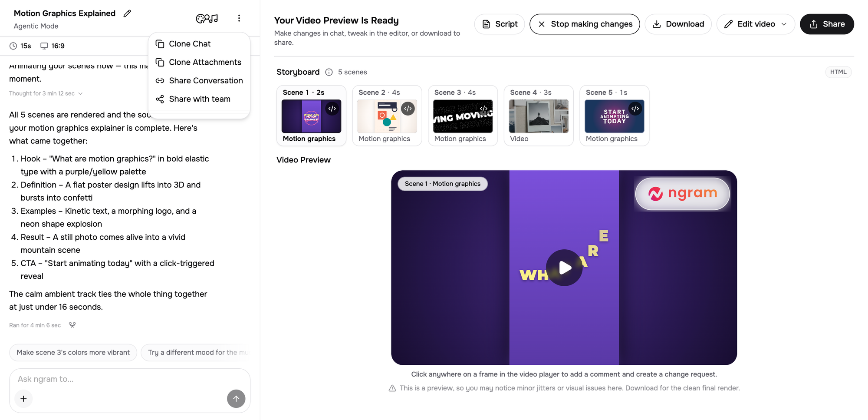
Task: Open the Scene 5 code icon
Action: 635,109
